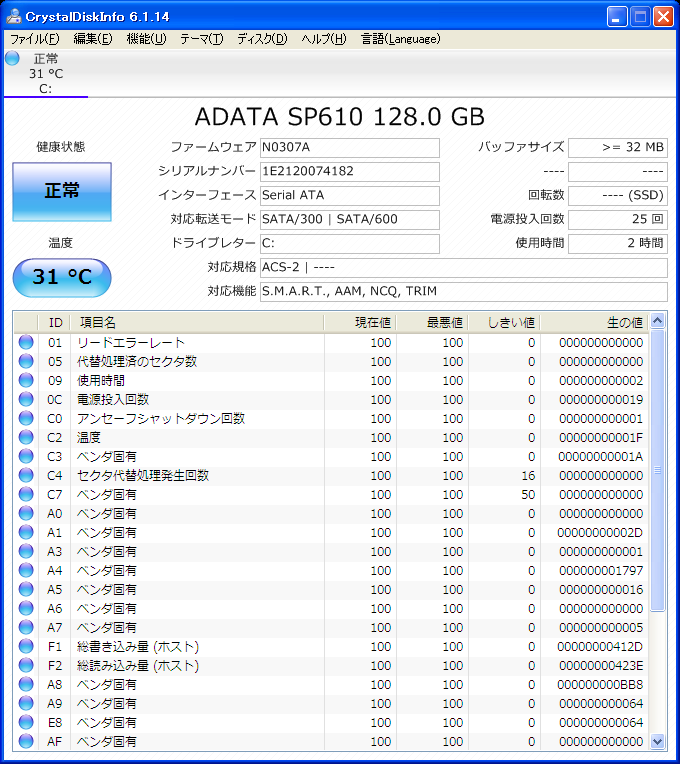Click the 項目名 column header

[x=197, y=323]
